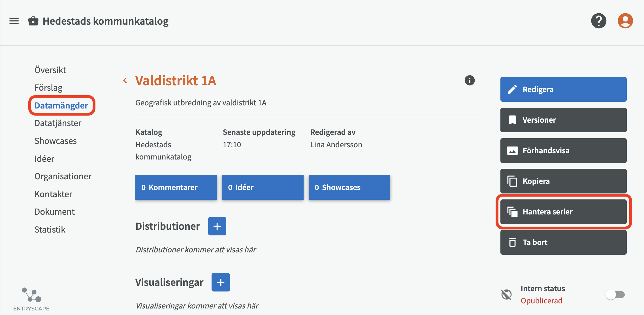Open Organisationer in the sidebar
644x315 pixels.
pos(63,176)
